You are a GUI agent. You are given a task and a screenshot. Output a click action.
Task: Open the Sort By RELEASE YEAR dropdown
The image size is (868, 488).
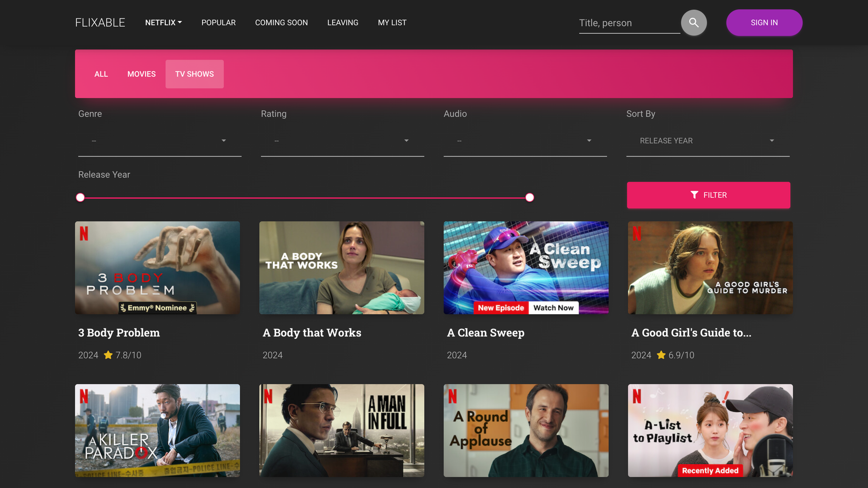pos(708,141)
